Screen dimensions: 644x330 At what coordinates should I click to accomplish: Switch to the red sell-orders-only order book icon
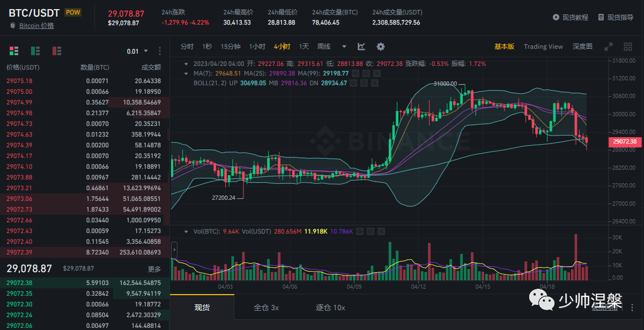56,50
